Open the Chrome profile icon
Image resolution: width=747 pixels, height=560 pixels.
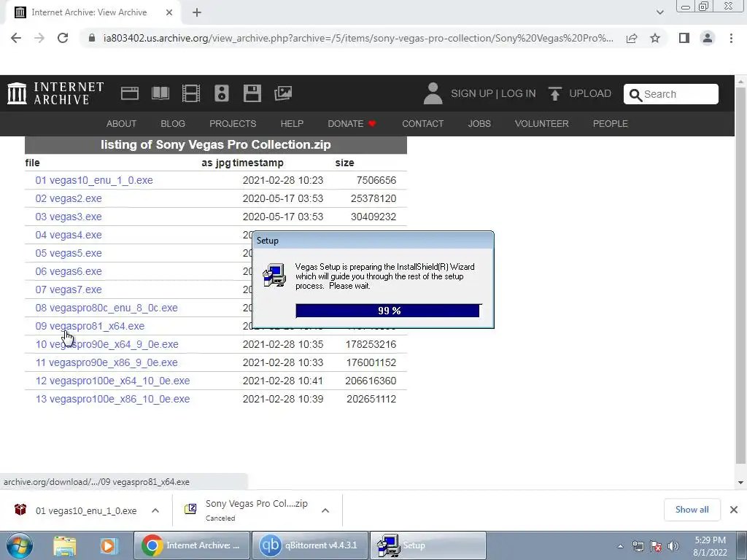(x=708, y=38)
